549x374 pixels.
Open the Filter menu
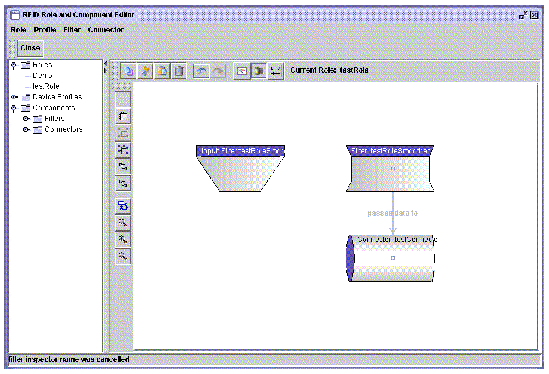(x=72, y=30)
